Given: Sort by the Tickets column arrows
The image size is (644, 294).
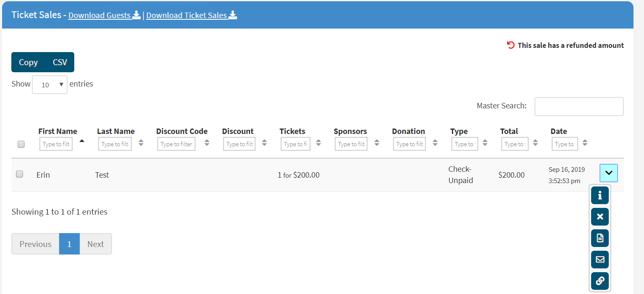Looking at the screenshot, I should click(x=318, y=143).
